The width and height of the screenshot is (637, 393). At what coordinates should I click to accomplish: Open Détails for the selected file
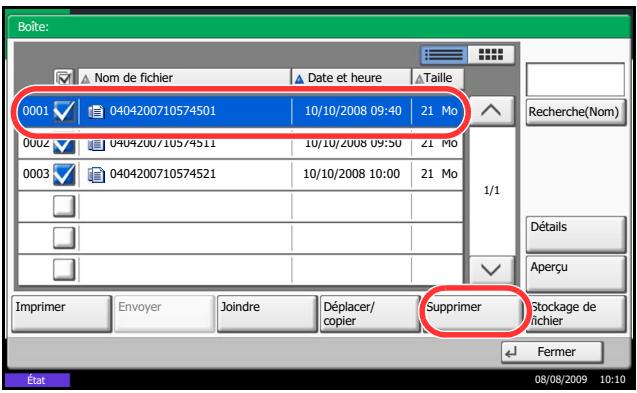(x=576, y=234)
